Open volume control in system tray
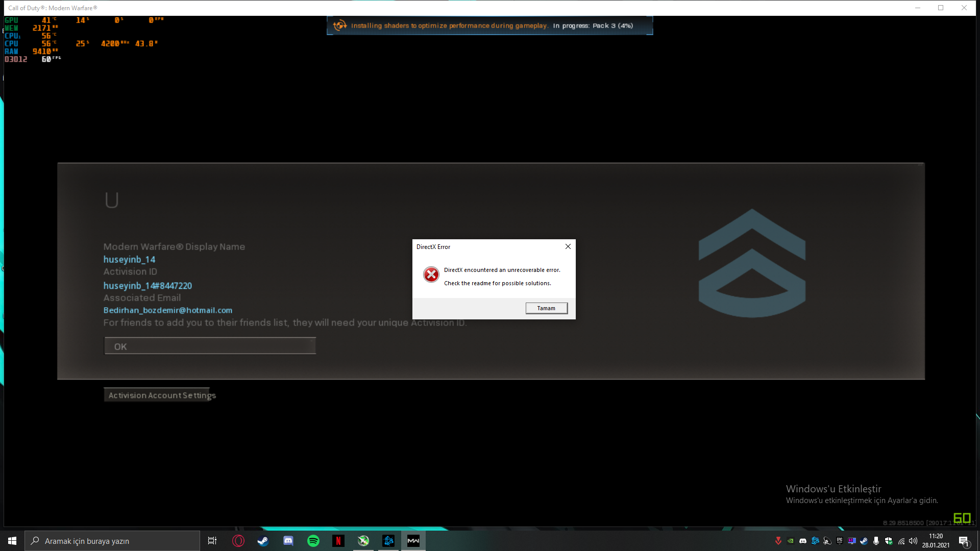The image size is (980, 551). [913, 541]
